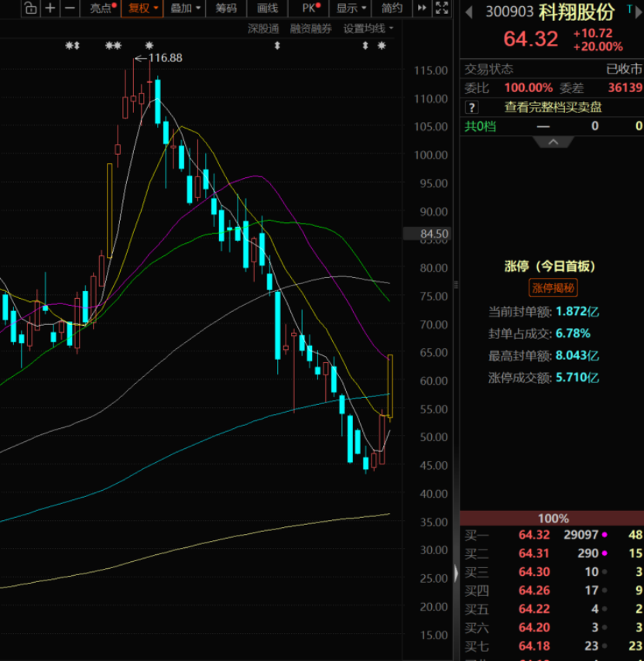Click 查看完整档买卖盘 link
Viewport: 644px width, 661px height.
point(553,108)
